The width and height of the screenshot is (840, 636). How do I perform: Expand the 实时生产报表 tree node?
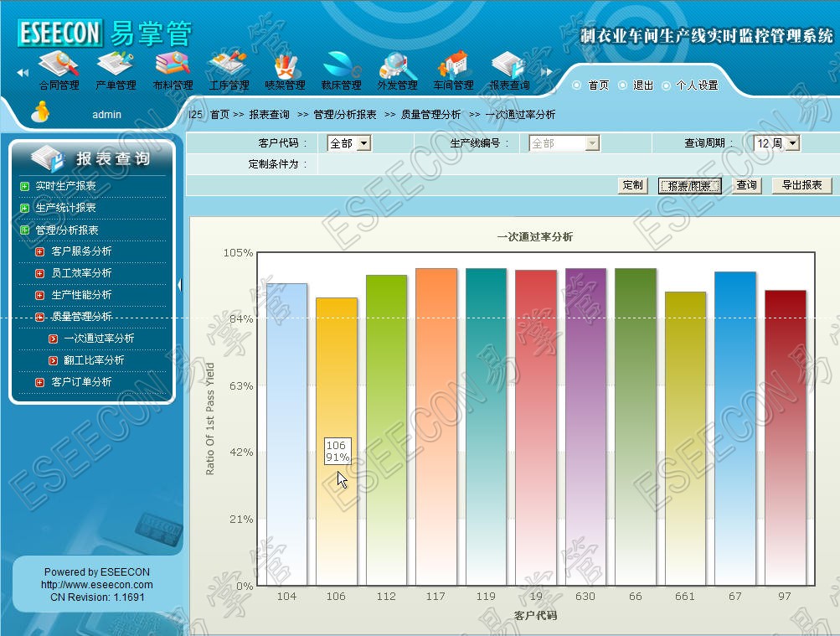coord(25,186)
